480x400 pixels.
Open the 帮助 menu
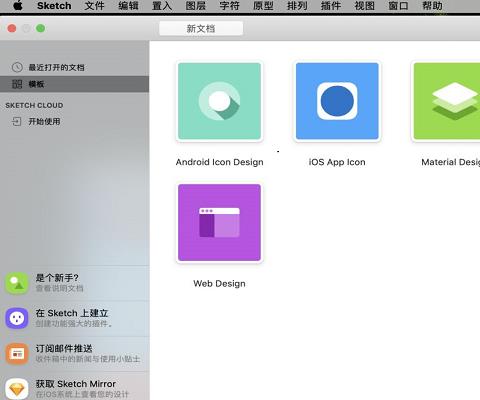pos(432,6)
